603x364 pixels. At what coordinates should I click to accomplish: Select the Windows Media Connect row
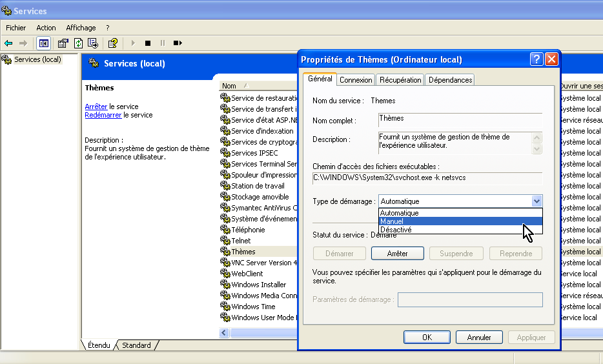point(258,295)
